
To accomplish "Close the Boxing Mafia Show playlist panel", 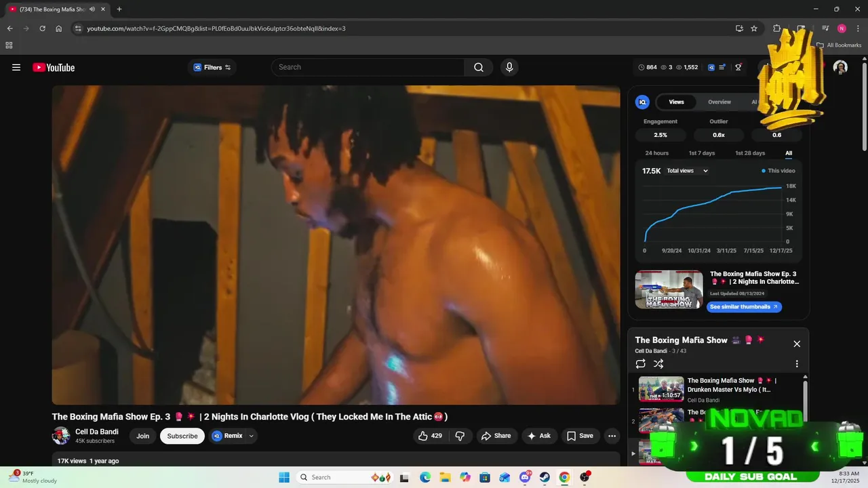I will pyautogui.click(x=797, y=344).
